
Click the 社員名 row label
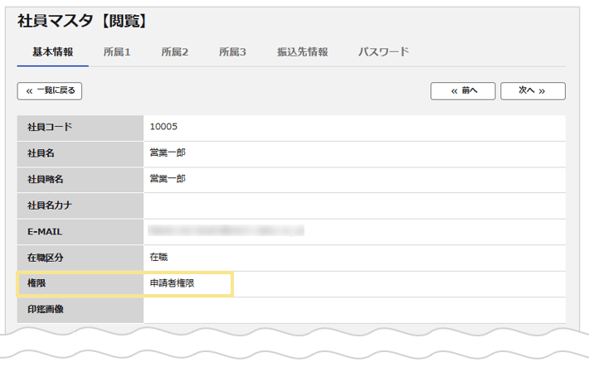41,153
